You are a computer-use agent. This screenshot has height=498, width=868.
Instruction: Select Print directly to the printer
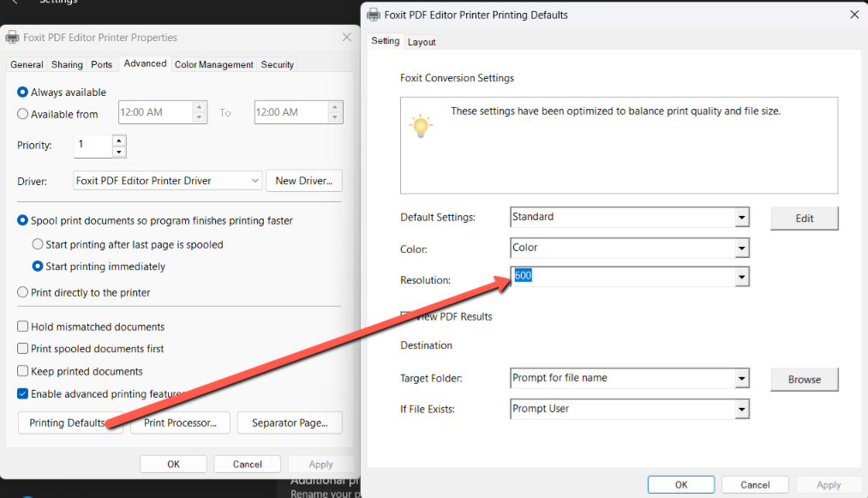point(23,292)
